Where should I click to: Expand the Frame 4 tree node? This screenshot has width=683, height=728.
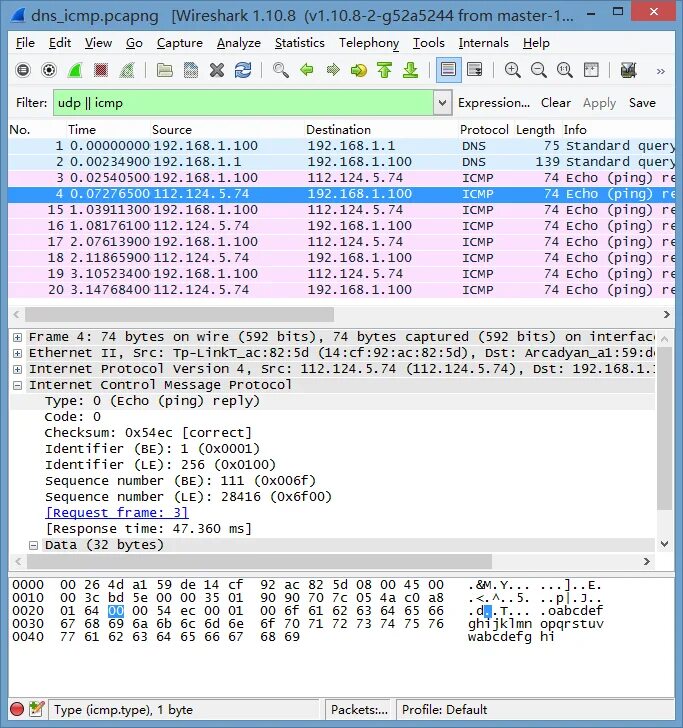18,338
